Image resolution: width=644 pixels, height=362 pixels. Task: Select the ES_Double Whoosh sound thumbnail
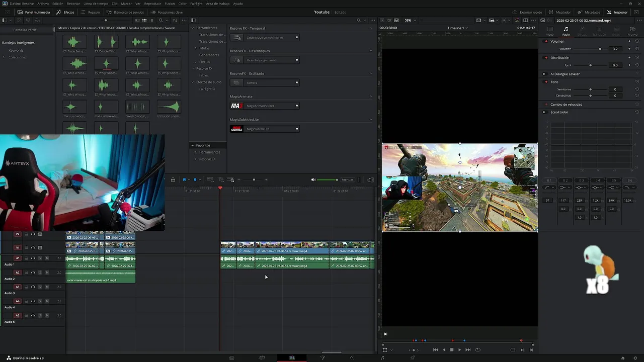(x=106, y=42)
